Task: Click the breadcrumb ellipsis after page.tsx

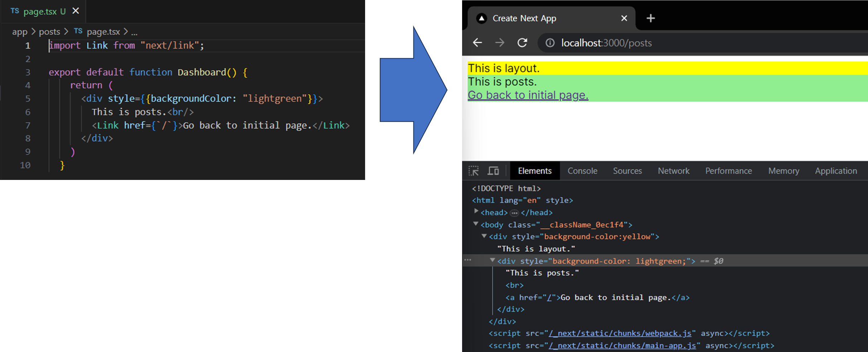Action: pos(134,33)
